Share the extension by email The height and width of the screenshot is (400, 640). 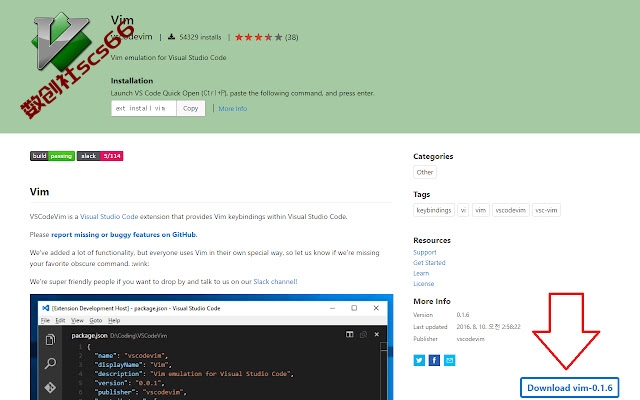[449, 360]
